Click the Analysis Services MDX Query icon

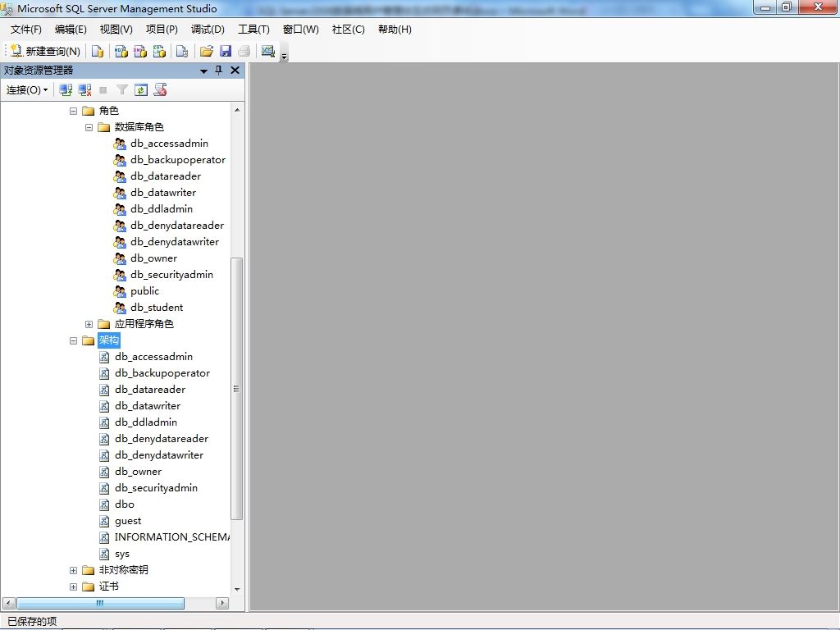[x=121, y=51]
